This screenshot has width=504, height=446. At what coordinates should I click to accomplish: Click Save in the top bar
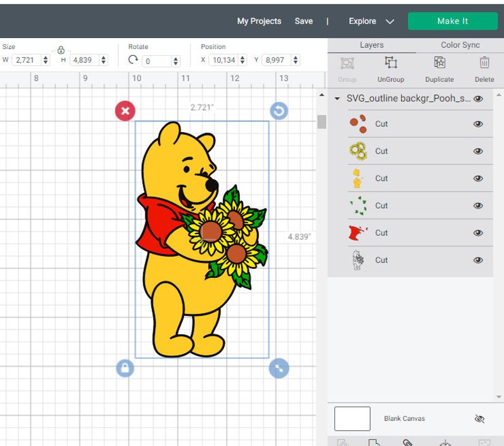(304, 21)
